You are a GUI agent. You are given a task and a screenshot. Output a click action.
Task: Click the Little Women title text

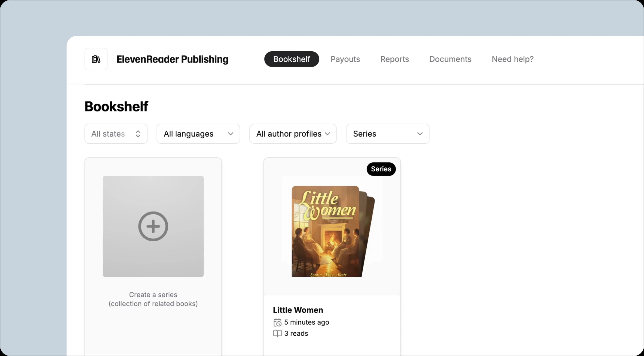[x=298, y=310]
